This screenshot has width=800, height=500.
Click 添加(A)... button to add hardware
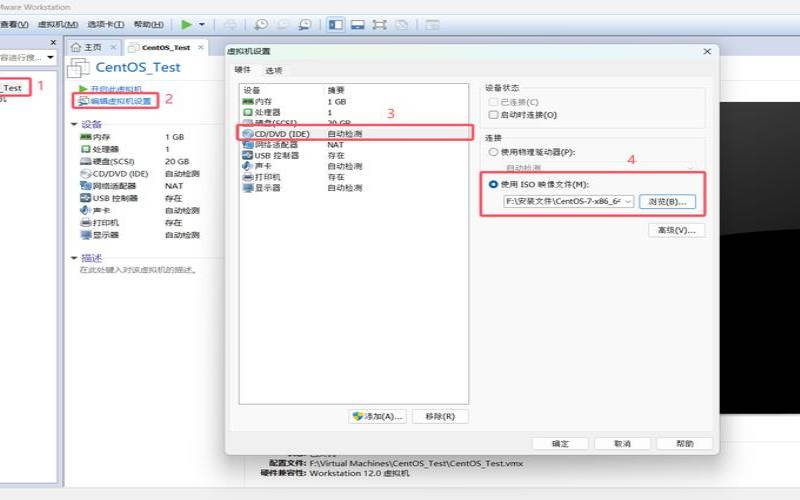[377, 416]
